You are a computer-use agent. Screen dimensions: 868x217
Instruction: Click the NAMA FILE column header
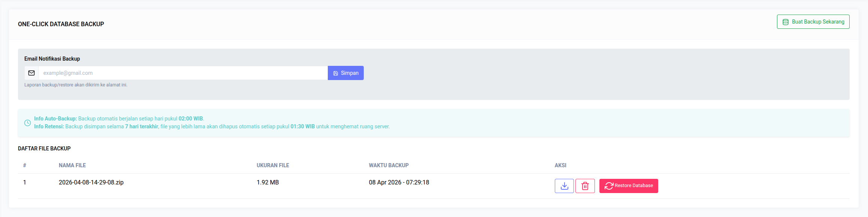coord(72,165)
